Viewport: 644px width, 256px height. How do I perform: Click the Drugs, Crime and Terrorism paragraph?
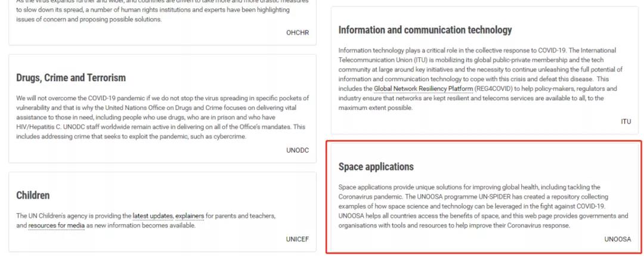(162, 117)
